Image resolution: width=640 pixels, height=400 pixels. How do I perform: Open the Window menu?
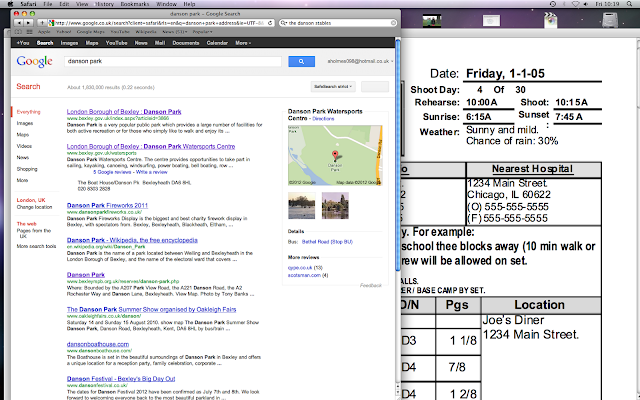[167, 4]
